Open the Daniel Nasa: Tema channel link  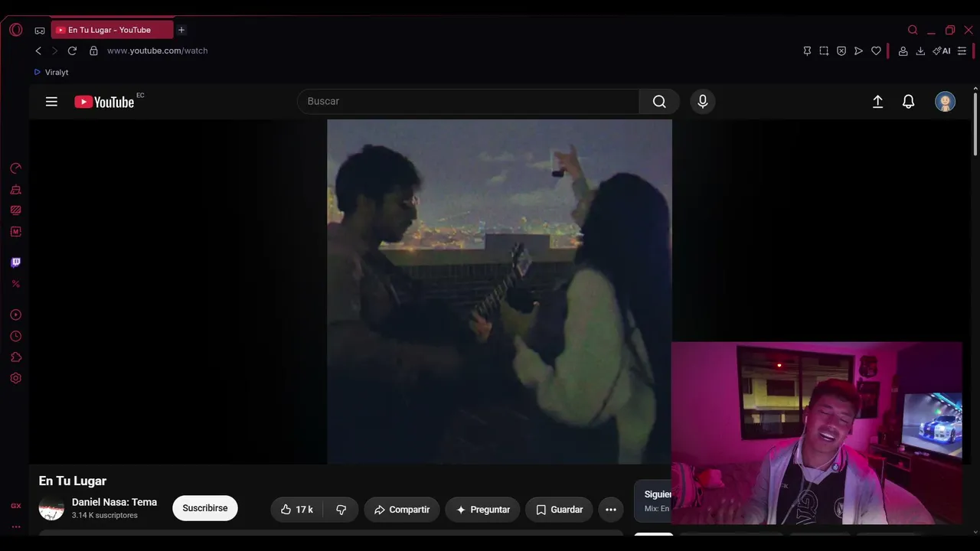click(114, 502)
